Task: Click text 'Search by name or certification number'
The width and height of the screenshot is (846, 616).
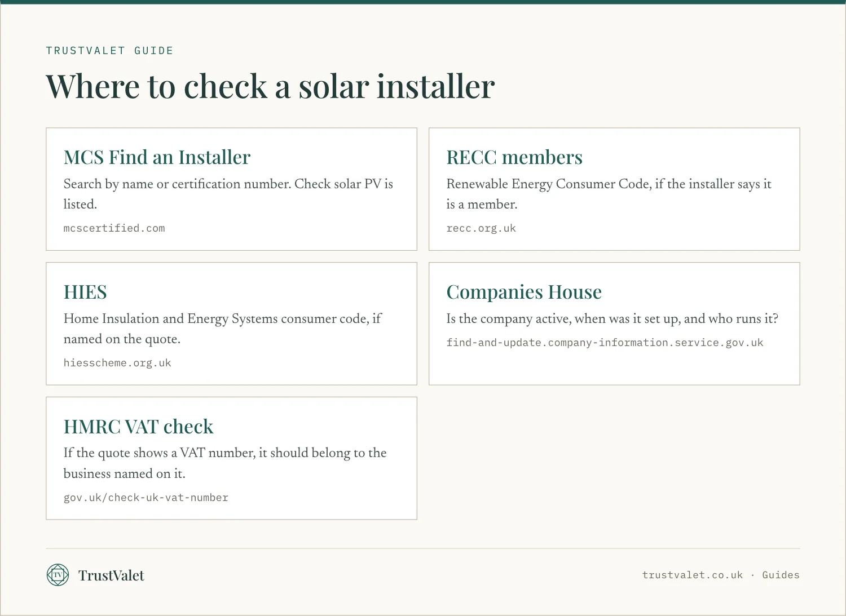Action: 177,184
